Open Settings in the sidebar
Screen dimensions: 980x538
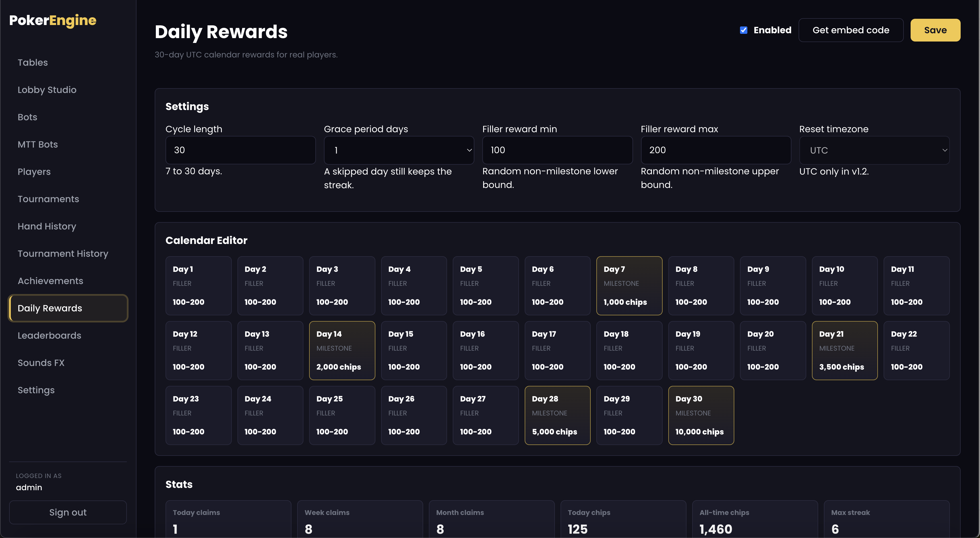pyautogui.click(x=68, y=390)
